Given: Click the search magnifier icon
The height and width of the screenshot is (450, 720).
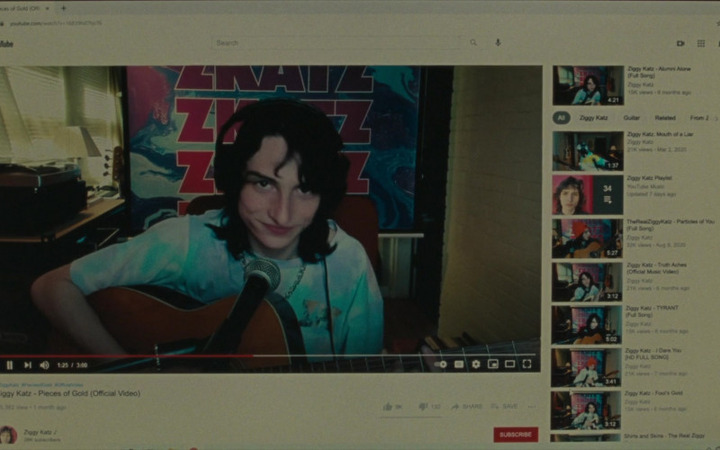Looking at the screenshot, I should coord(473,43).
